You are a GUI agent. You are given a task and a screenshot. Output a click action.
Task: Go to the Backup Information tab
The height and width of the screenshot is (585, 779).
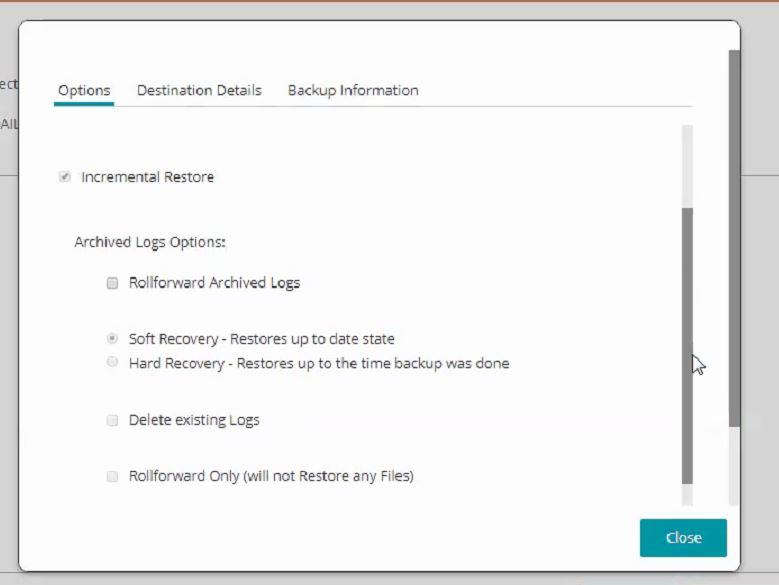[x=353, y=90]
